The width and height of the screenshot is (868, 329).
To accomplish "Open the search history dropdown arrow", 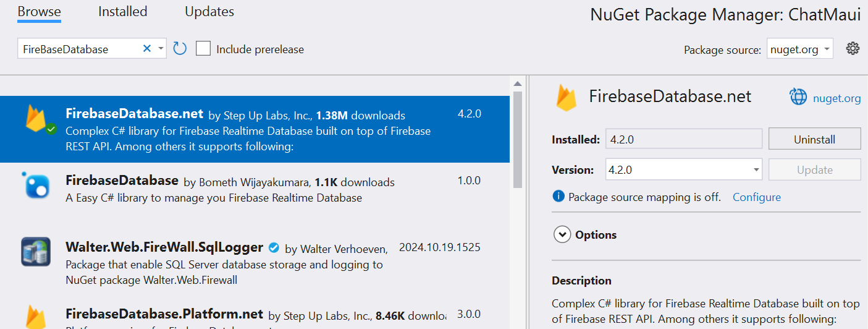I will pos(161,49).
